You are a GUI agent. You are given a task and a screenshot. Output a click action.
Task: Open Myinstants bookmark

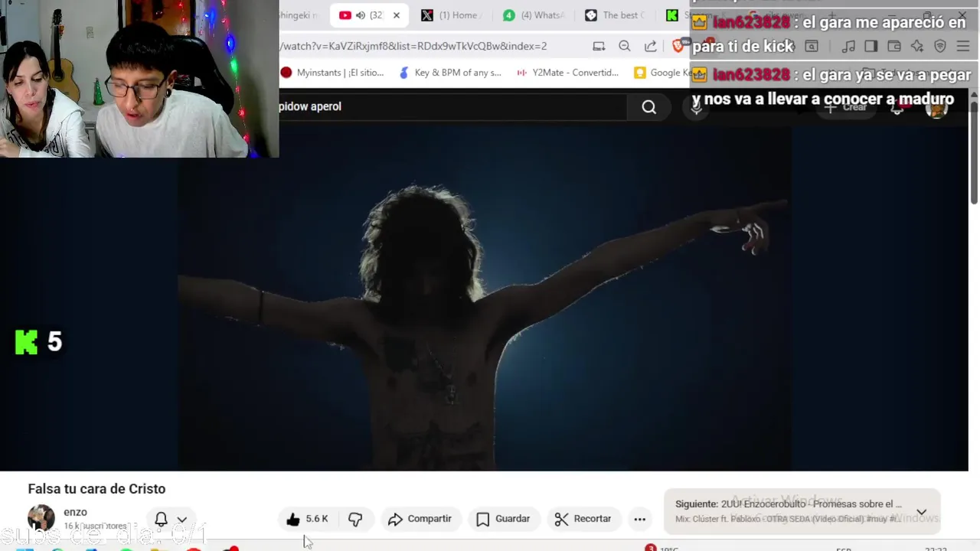[x=332, y=73]
